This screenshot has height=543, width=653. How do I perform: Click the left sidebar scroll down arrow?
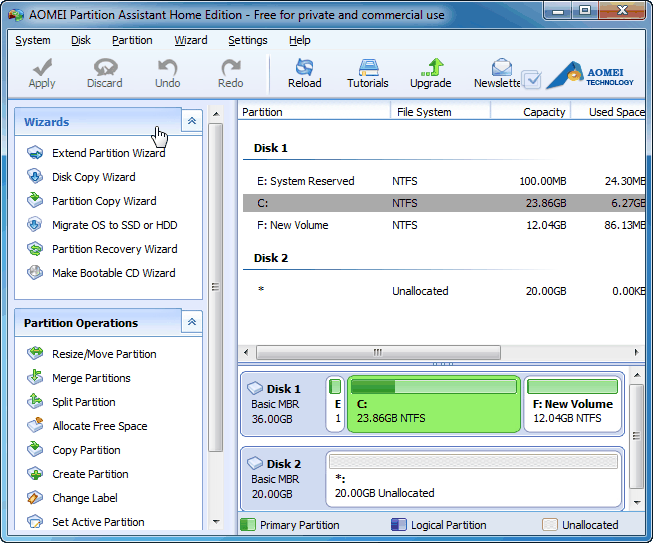(216, 521)
